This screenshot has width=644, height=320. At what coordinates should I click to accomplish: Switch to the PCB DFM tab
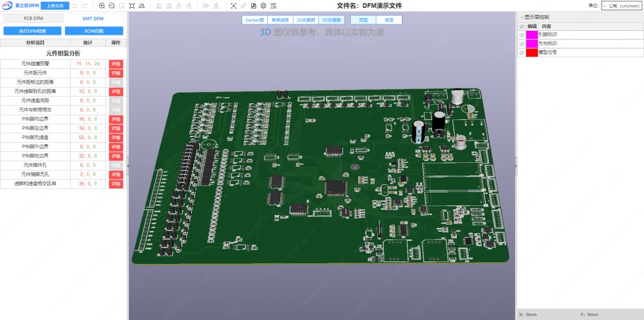tap(33, 19)
